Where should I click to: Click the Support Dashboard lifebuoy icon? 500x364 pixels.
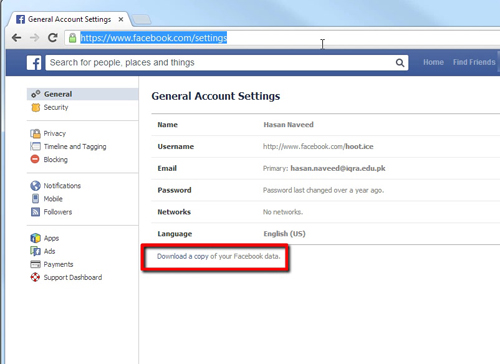pos(35,277)
